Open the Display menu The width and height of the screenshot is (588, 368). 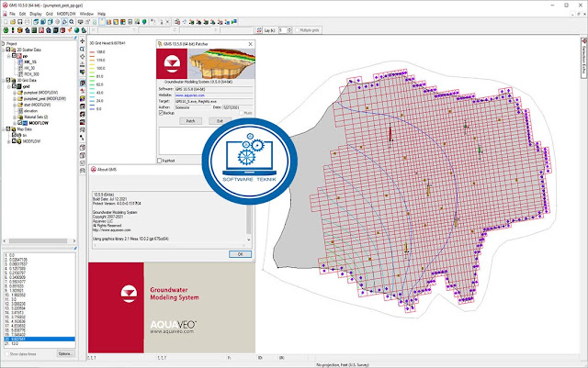(x=36, y=14)
